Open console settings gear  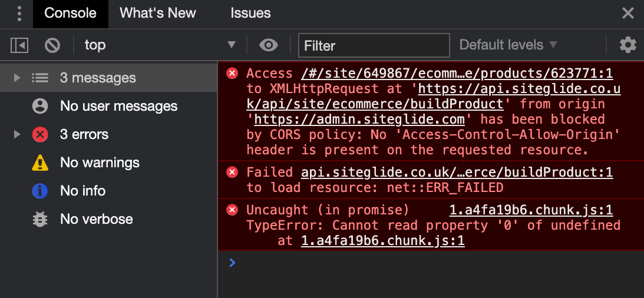click(x=628, y=45)
